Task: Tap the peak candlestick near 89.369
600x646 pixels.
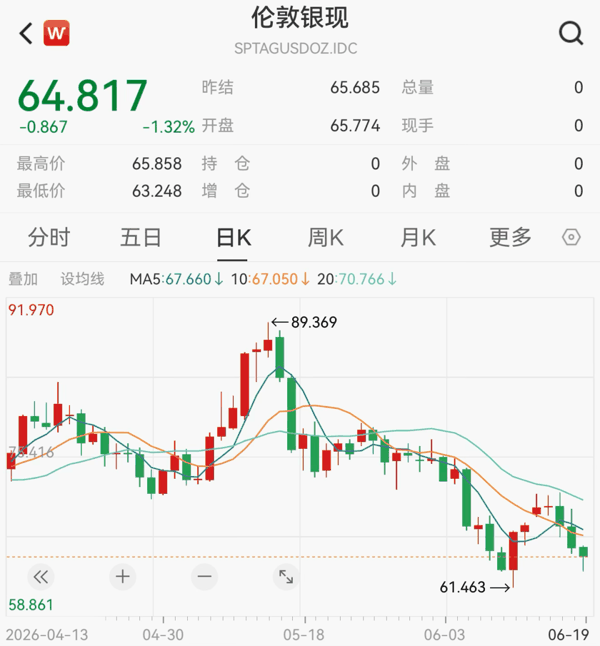Action: pos(268,340)
